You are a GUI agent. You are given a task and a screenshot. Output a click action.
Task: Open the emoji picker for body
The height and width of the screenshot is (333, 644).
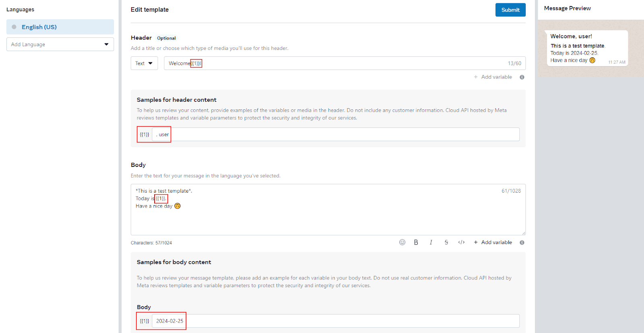(402, 242)
